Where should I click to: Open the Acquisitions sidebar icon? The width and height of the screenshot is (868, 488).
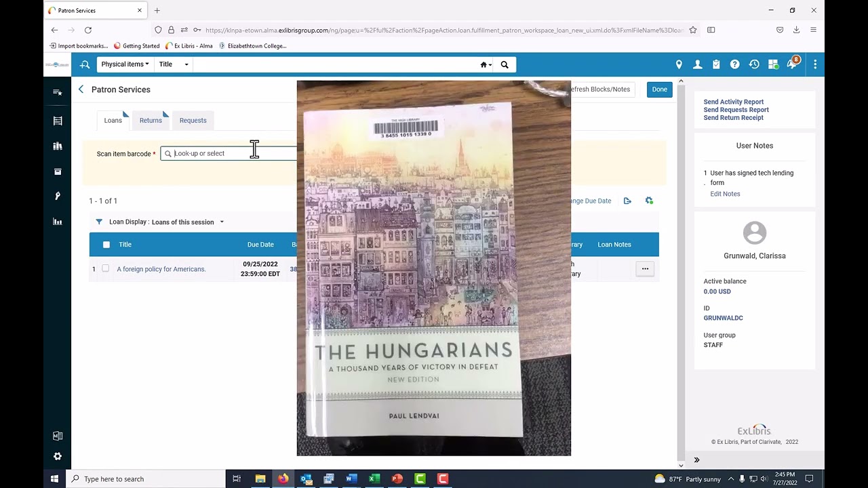point(58,121)
